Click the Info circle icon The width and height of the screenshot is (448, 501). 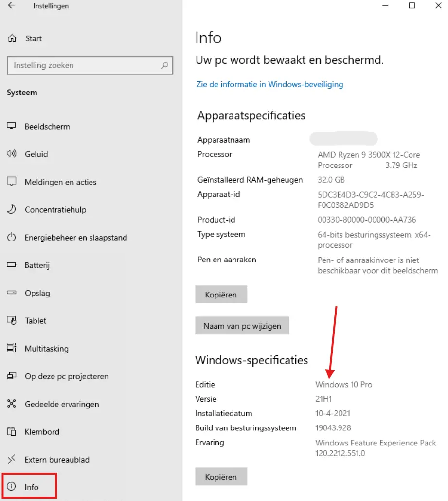(12, 486)
